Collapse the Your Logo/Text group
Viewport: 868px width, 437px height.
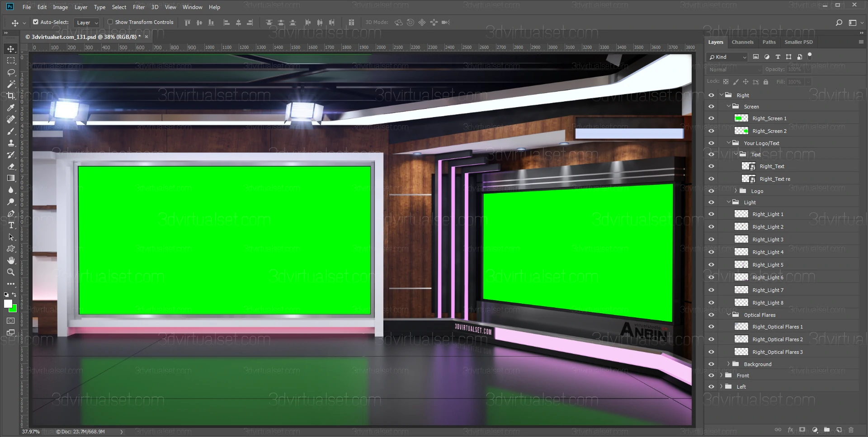[729, 143]
